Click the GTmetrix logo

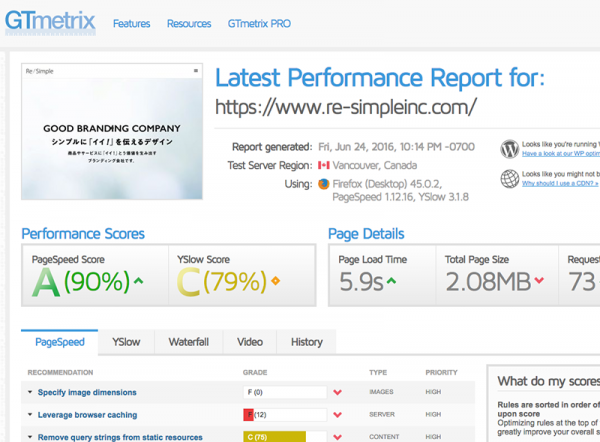50,23
